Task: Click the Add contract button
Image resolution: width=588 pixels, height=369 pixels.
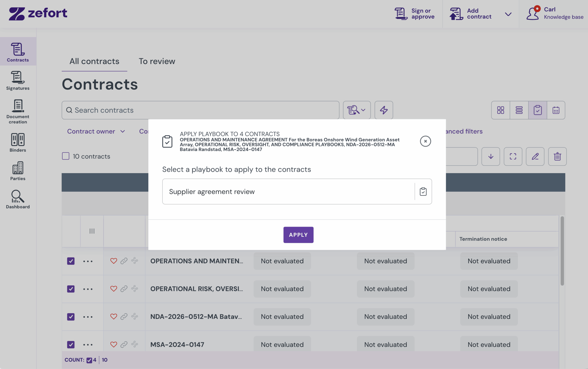Action: point(470,14)
